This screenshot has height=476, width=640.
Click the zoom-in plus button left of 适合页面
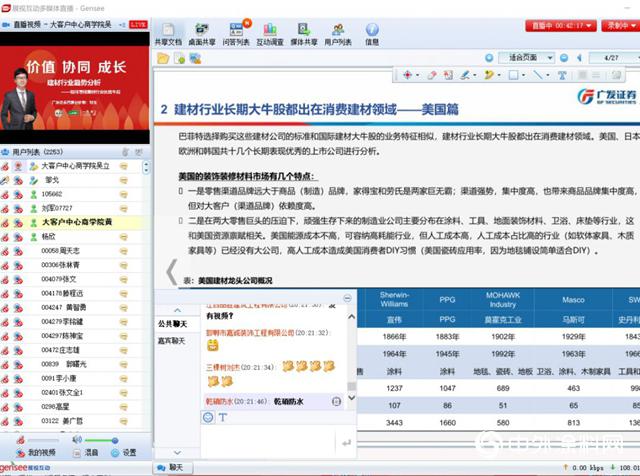pyautogui.click(x=489, y=58)
